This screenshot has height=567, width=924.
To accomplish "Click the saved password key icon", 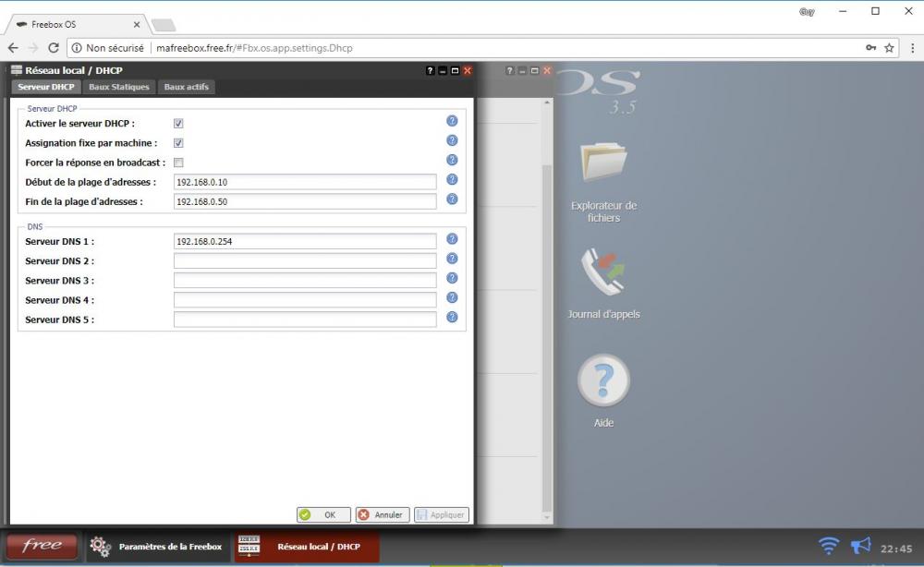I will 871,48.
